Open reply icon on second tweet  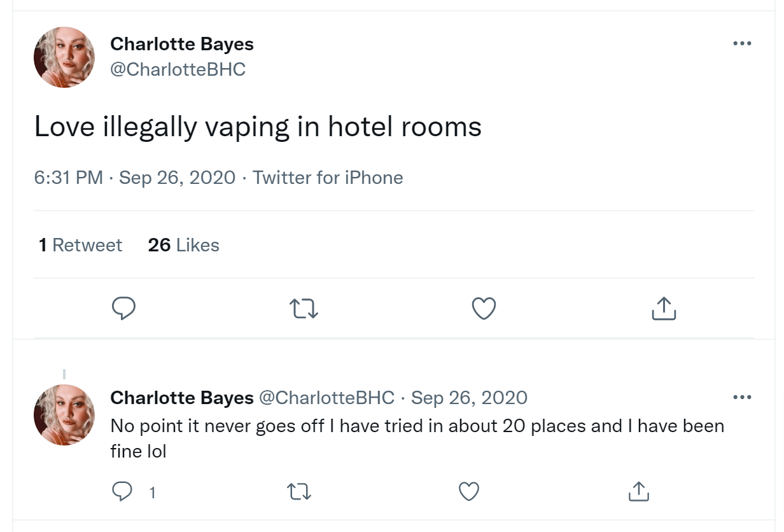[x=123, y=491]
